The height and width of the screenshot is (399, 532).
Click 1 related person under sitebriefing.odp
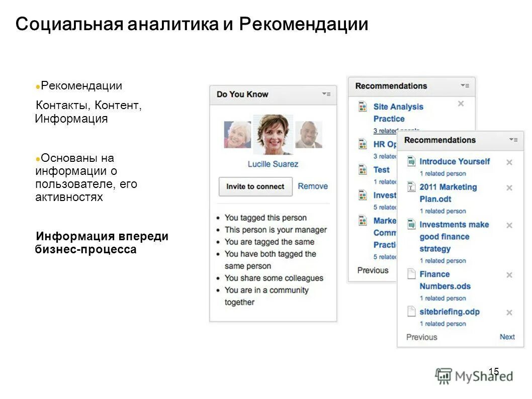point(443,324)
